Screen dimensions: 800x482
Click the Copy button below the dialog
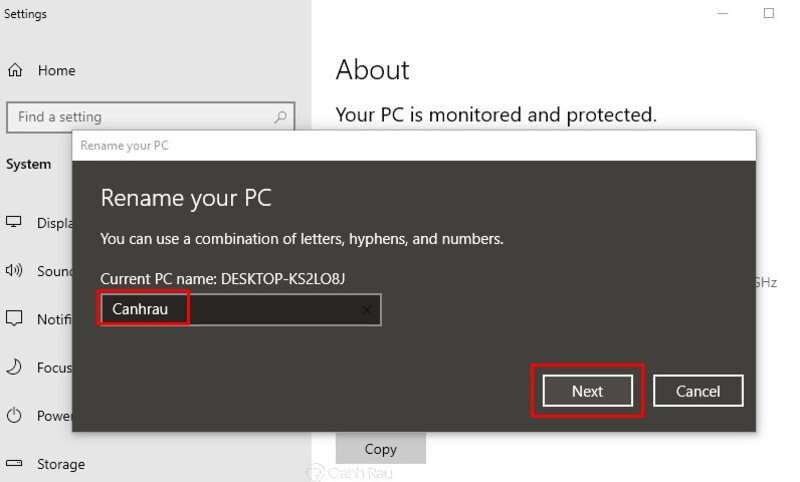[381, 449]
